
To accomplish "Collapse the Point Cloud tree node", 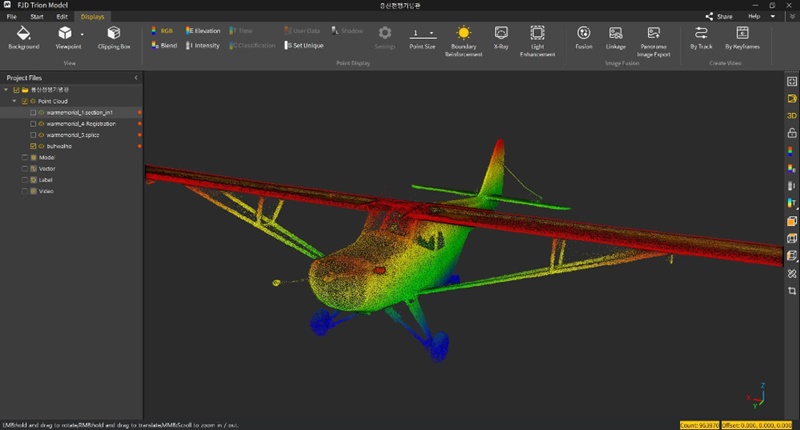I will [14, 101].
